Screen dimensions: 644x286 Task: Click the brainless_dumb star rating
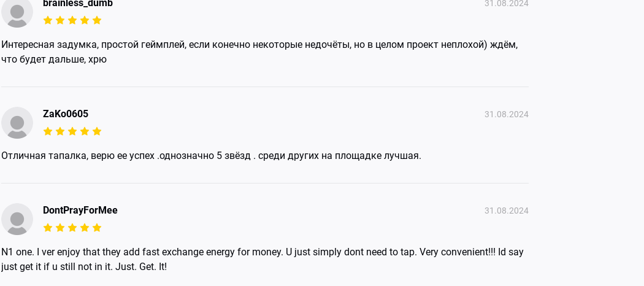[x=72, y=20]
